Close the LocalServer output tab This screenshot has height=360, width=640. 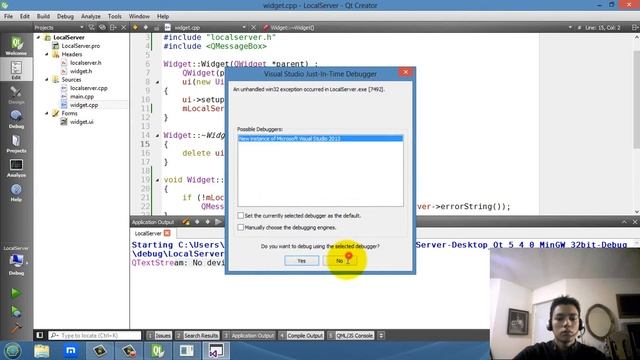[167, 233]
